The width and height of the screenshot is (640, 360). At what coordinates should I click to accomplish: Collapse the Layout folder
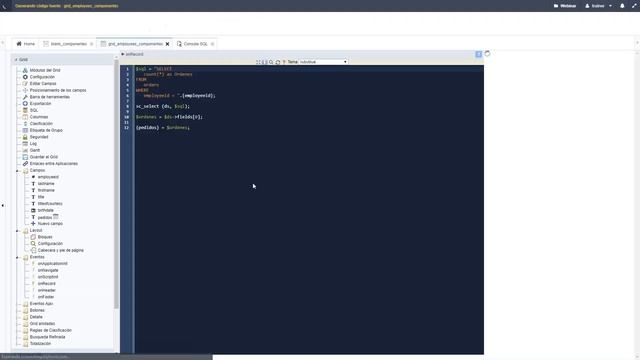pos(17,231)
